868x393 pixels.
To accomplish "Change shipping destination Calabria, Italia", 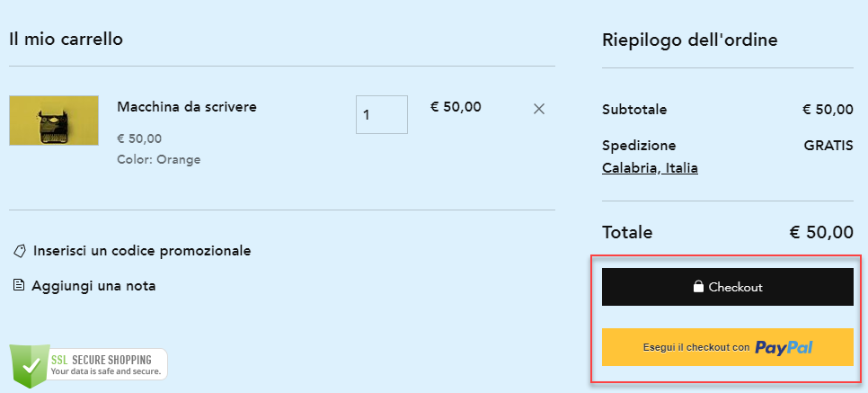I will tap(650, 168).
